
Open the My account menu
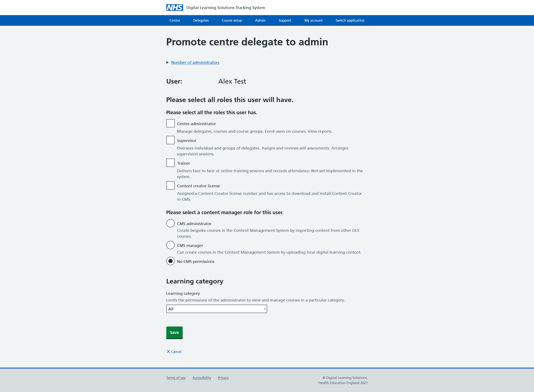point(313,20)
